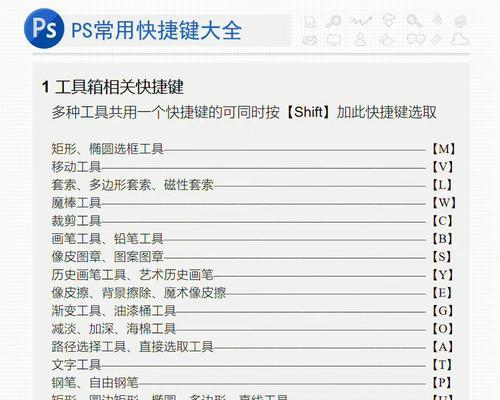
Task: Select the row label 减淡、加深、海棉工具
Action: (114, 329)
